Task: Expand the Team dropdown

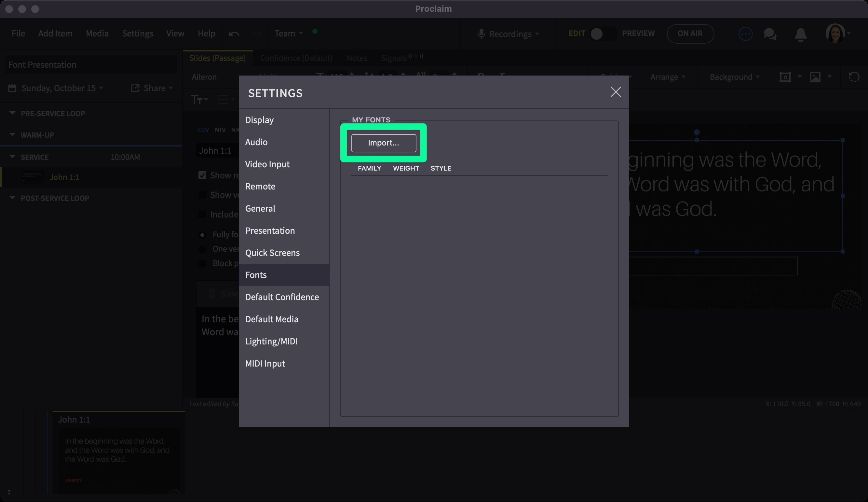Action: [x=288, y=34]
